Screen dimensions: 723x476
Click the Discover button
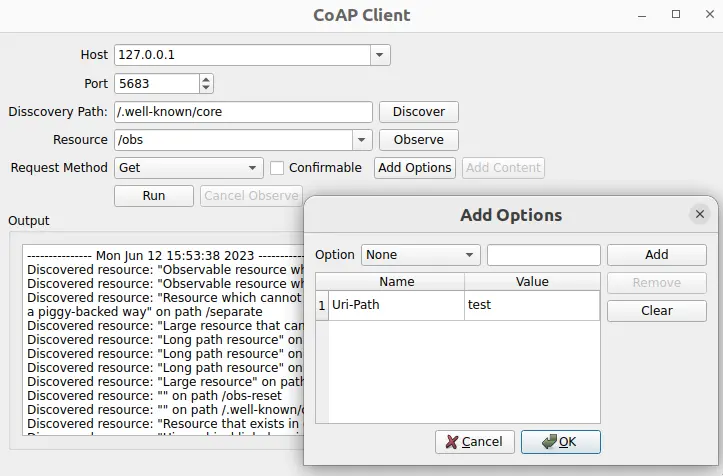coord(418,112)
